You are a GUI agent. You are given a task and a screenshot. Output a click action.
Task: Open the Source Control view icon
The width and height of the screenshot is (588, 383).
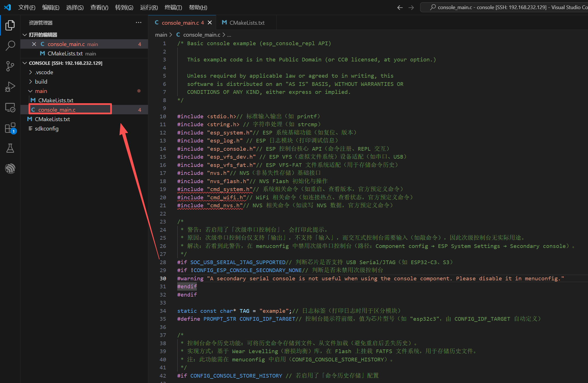coord(10,66)
